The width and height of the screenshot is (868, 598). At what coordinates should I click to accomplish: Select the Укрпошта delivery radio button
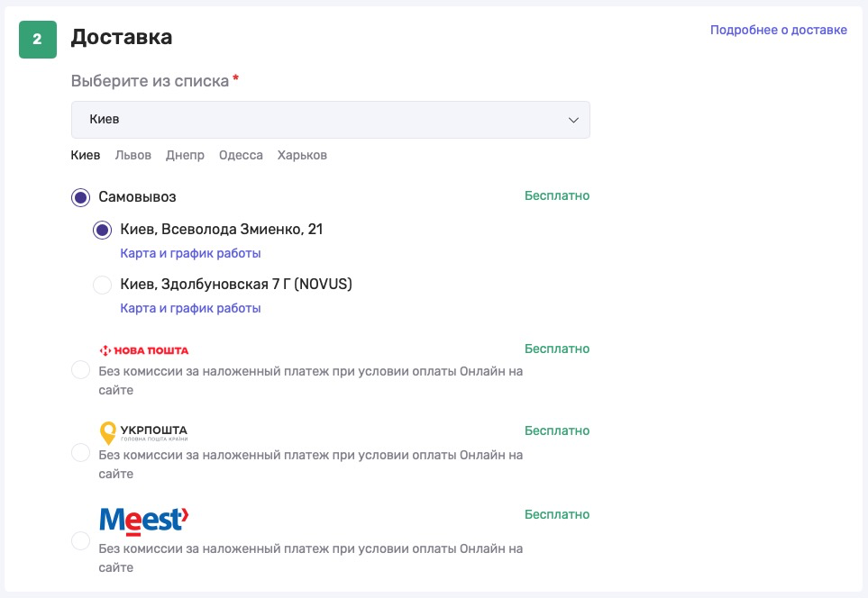coord(80,453)
